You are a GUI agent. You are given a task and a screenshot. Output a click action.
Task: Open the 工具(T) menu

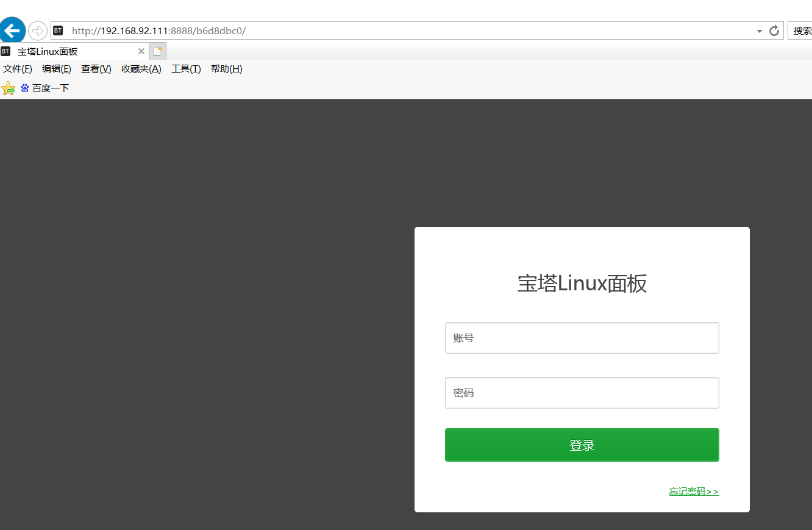pos(186,69)
